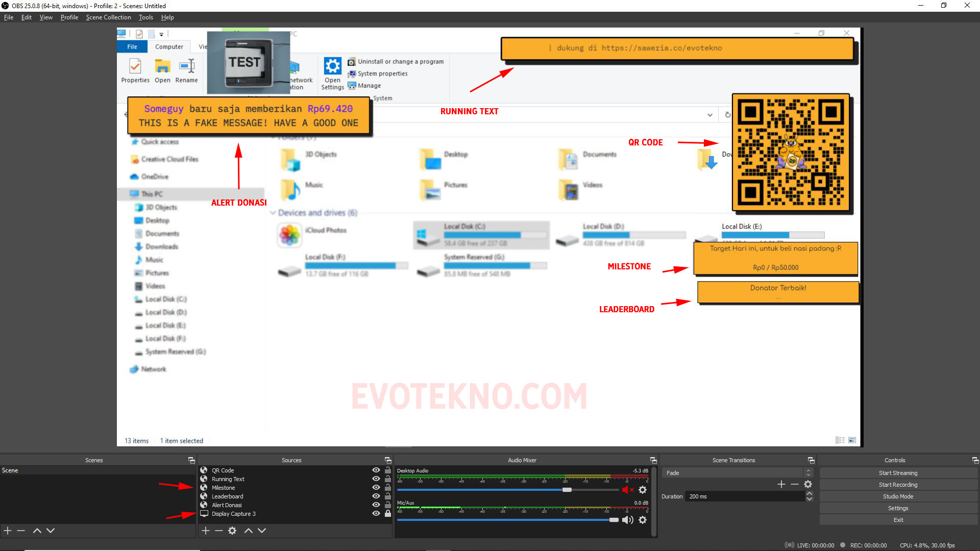The height and width of the screenshot is (551, 980).
Task: Open the File menu
Action: [x=9, y=17]
